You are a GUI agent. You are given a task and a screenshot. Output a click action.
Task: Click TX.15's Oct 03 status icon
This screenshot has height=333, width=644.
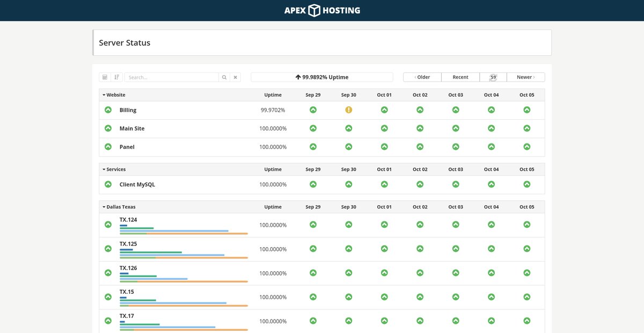(x=456, y=296)
